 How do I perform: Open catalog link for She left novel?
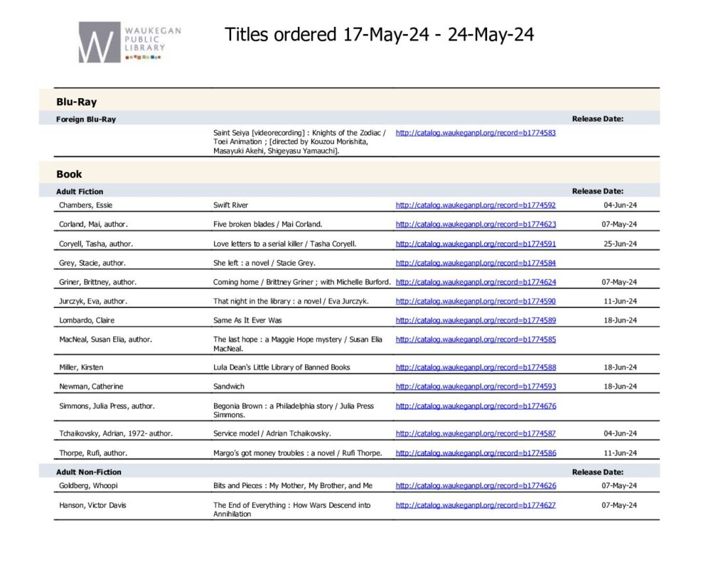[476, 263]
